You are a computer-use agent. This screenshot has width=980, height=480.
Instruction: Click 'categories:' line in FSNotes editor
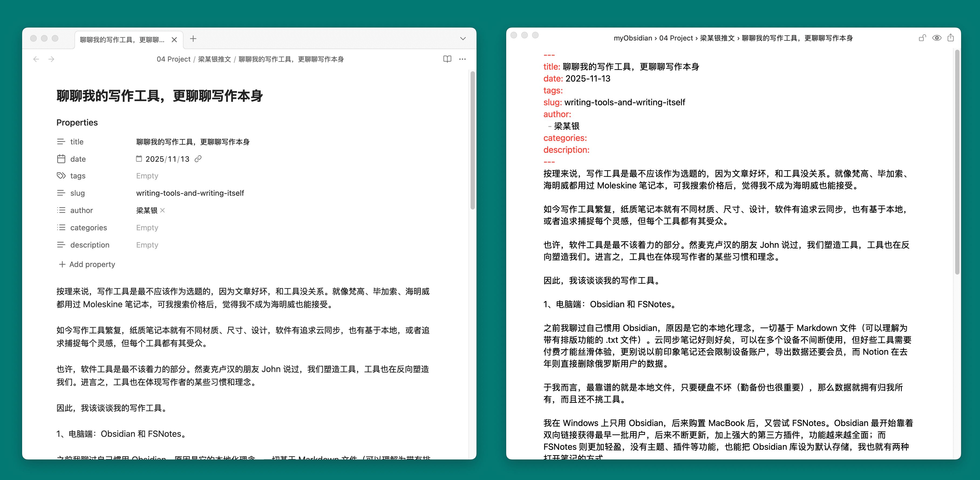click(565, 138)
